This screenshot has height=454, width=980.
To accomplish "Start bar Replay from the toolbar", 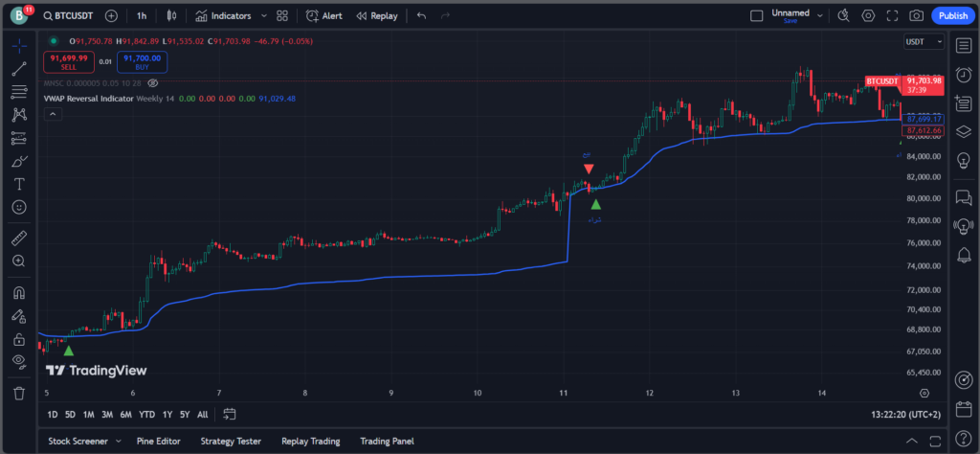I will tap(376, 15).
